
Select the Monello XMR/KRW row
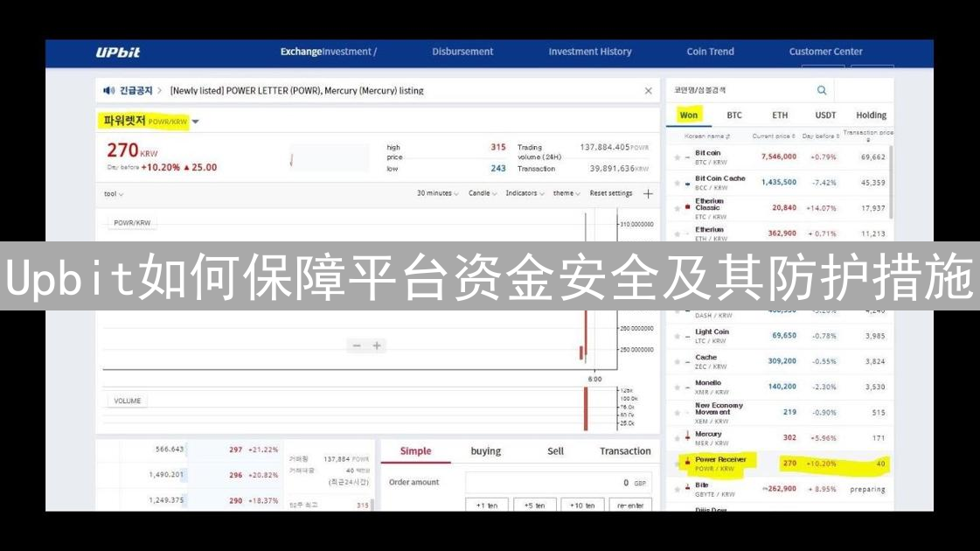pyautogui.click(x=780, y=387)
